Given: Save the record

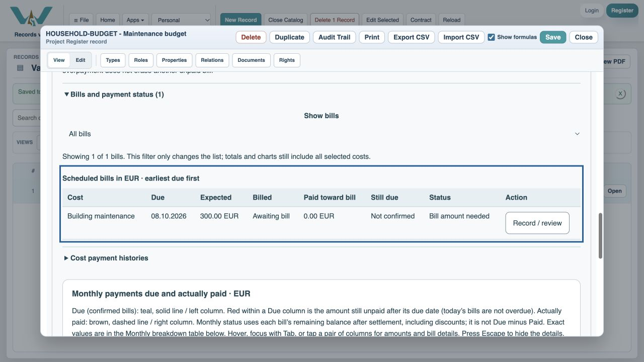Looking at the screenshot, I should click(x=553, y=37).
